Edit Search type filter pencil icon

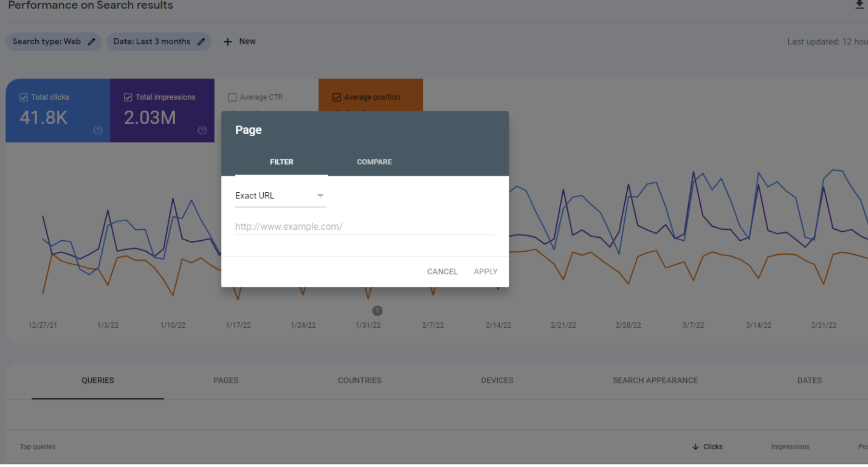click(x=92, y=41)
